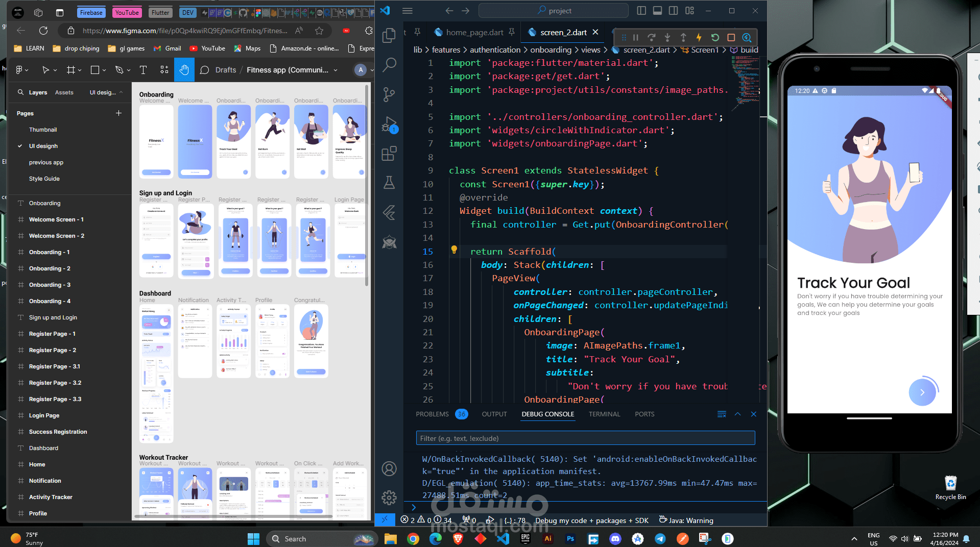Maximize the VS Code panel with chevron

tap(737, 414)
